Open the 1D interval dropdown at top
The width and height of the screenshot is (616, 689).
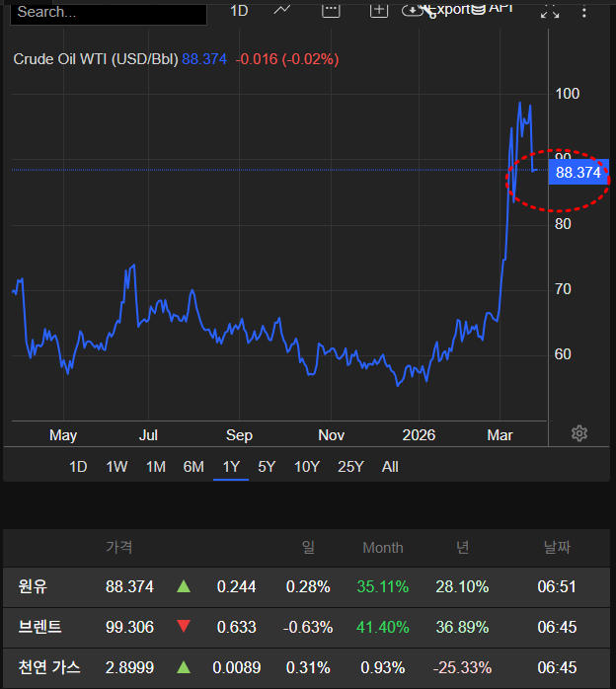point(239,10)
